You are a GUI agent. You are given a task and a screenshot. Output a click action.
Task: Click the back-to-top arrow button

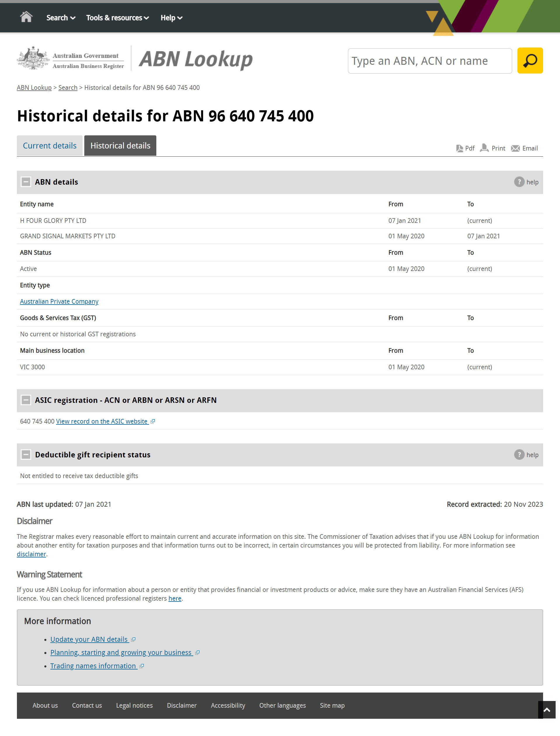point(547,710)
